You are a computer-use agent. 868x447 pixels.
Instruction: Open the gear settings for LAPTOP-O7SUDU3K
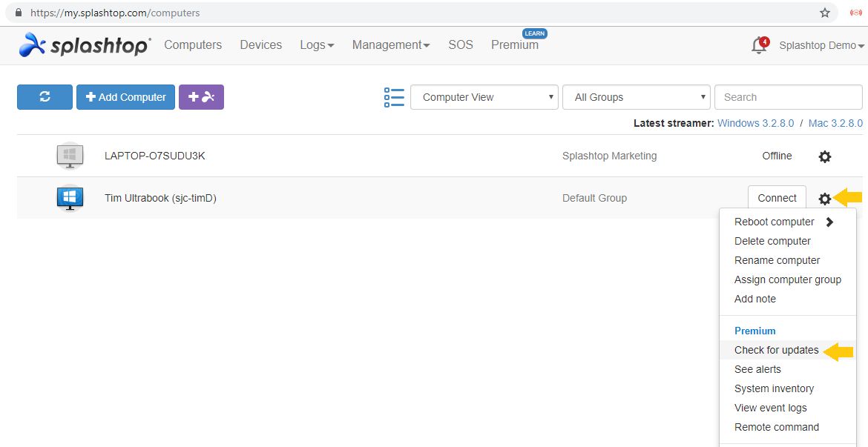[825, 156]
